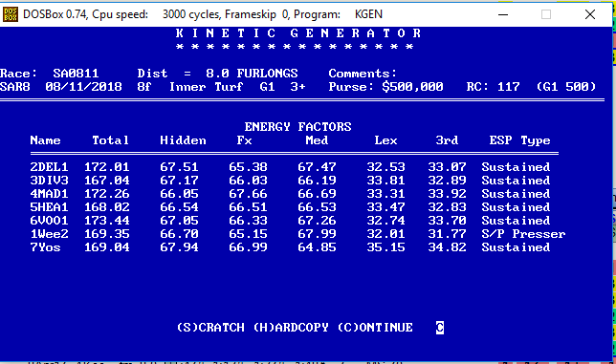This screenshot has height=364, width=616.
Task: Click the Hidden column header
Action: pos(183,140)
